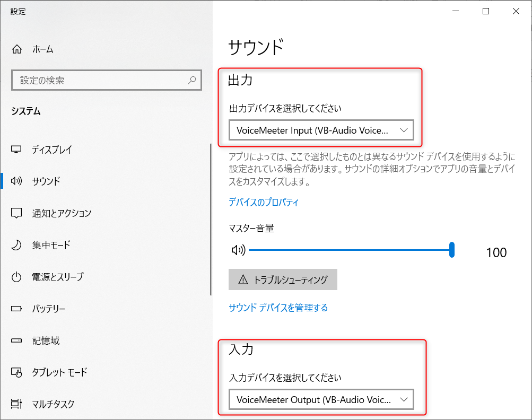Open マルチタスク settings
This screenshot has height=420, width=532.
click(x=53, y=404)
